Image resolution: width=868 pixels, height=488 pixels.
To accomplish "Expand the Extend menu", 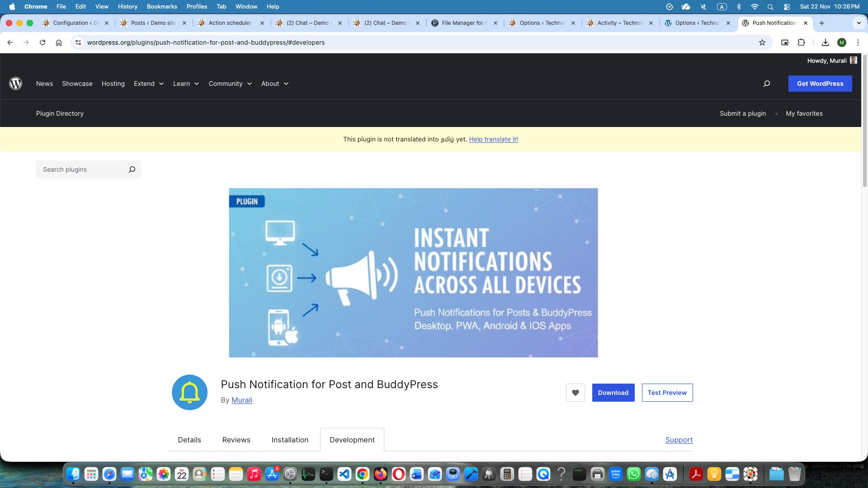I will 149,84.
